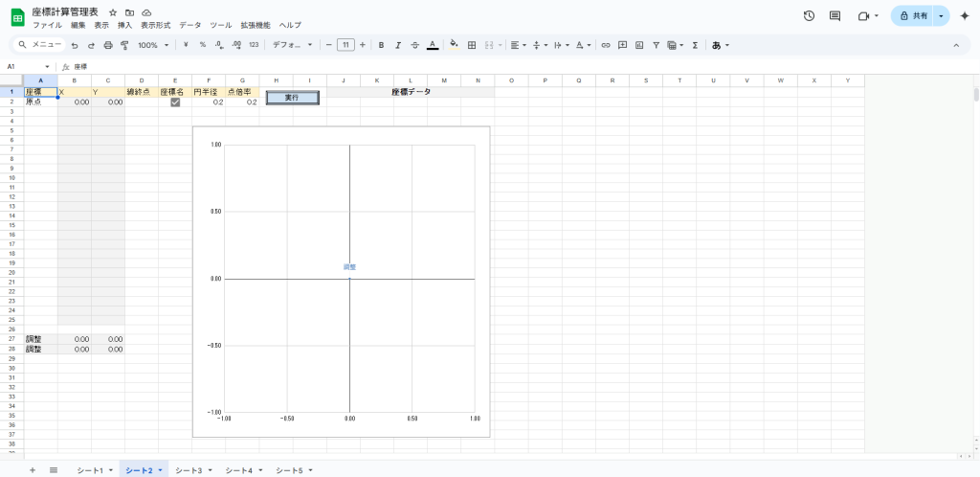Increase font size with plus button
The height and width of the screenshot is (477, 980).
point(363,45)
